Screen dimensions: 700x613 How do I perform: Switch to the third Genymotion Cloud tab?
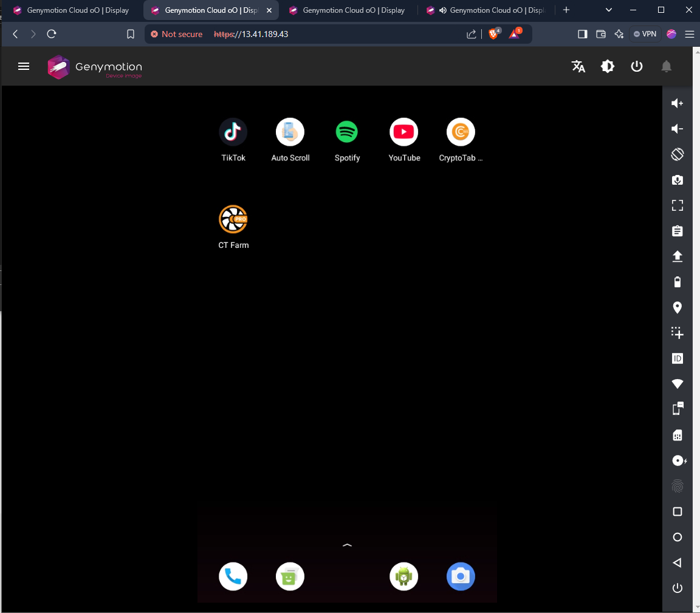(x=348, y=10)
